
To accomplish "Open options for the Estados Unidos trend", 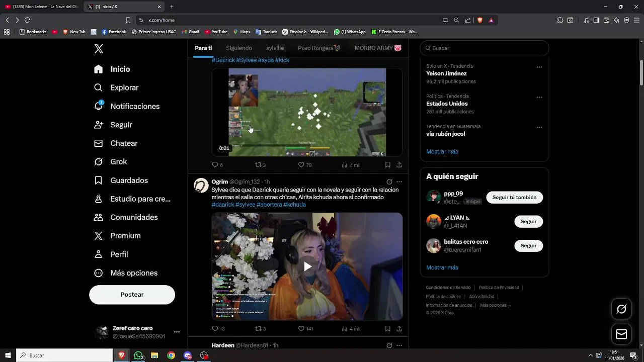I will [539, 97].
